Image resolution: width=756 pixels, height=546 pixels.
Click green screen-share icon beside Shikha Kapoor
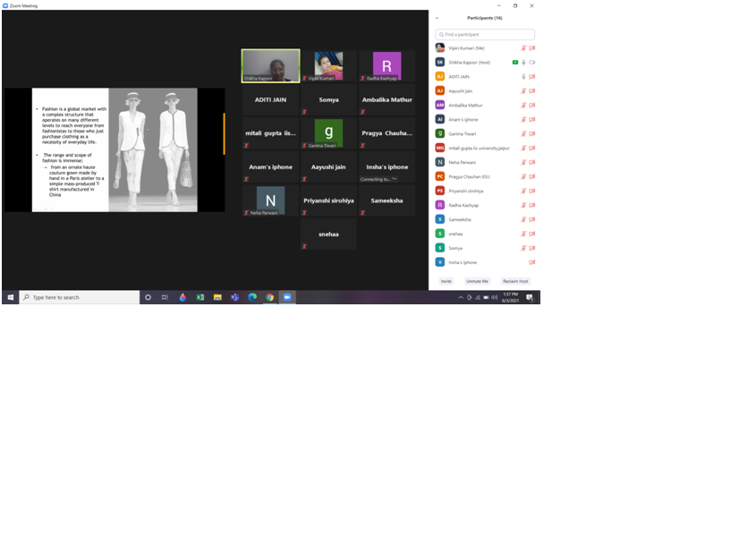click(514, 62)
